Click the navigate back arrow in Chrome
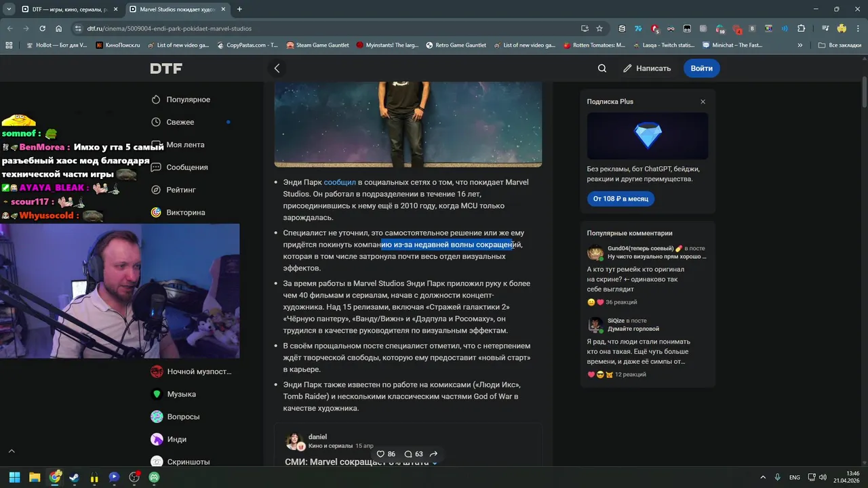Viewport: 868px width, 488px height. (x=9, y=28)
